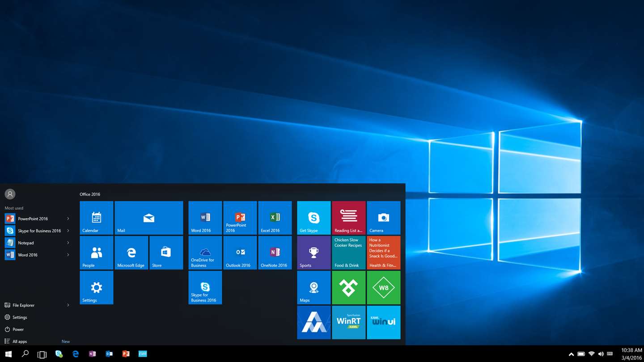Expand File Explorer jump list arrow

coord(68,305)
